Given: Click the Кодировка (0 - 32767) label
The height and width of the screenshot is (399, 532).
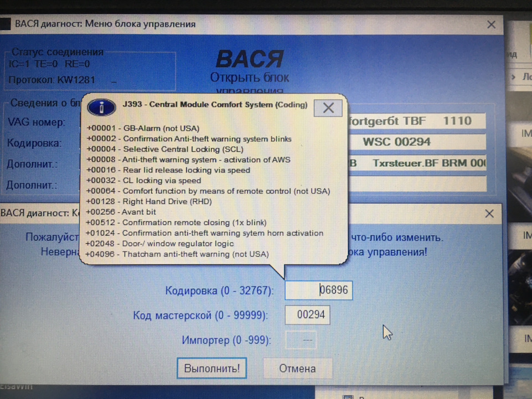Looking at the screenshot, I should [x=219, y=291].
